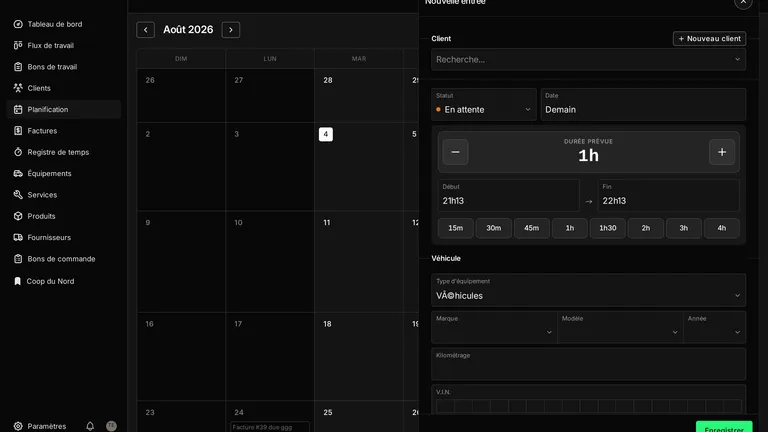Open the Facture #39 calendar event
The height and width of the screenshot is (432, 768).
[270, 427]
